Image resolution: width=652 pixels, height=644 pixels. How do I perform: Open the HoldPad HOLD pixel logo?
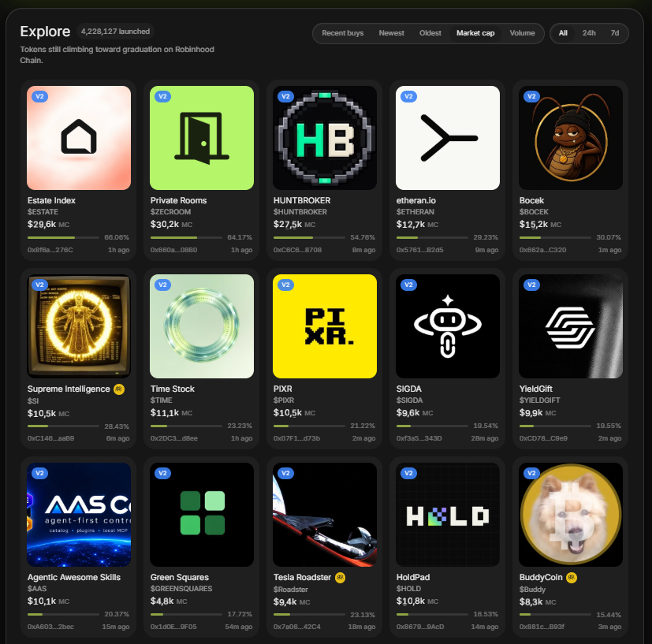click(x=448, y=515)
